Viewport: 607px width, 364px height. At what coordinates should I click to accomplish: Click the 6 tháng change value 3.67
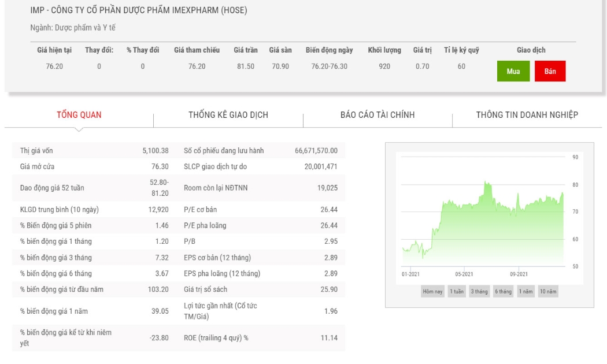162,273
